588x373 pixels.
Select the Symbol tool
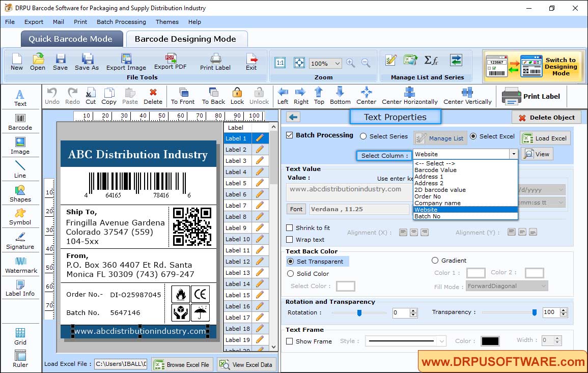pos(20,217)
